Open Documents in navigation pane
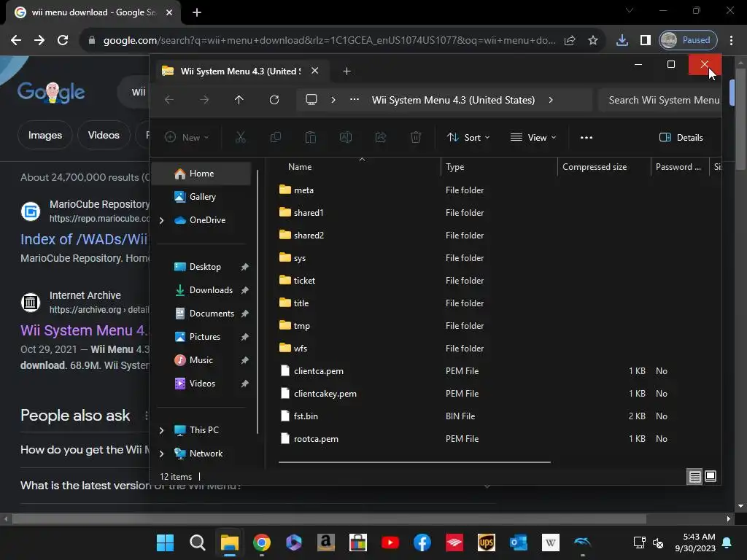747x560 pixels. tap(212, 314)
